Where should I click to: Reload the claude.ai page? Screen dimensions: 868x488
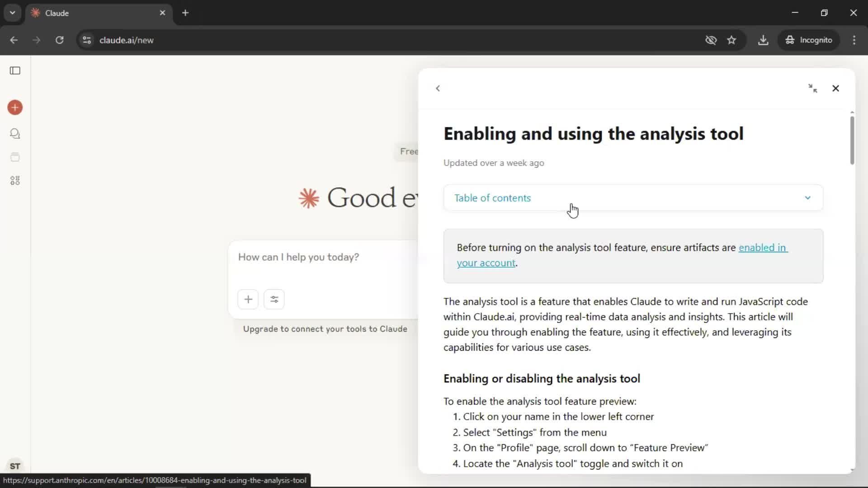point(60,40)
